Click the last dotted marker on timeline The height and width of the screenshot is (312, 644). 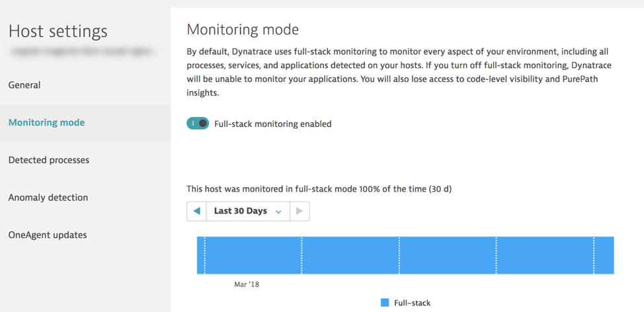coord(594,255)
